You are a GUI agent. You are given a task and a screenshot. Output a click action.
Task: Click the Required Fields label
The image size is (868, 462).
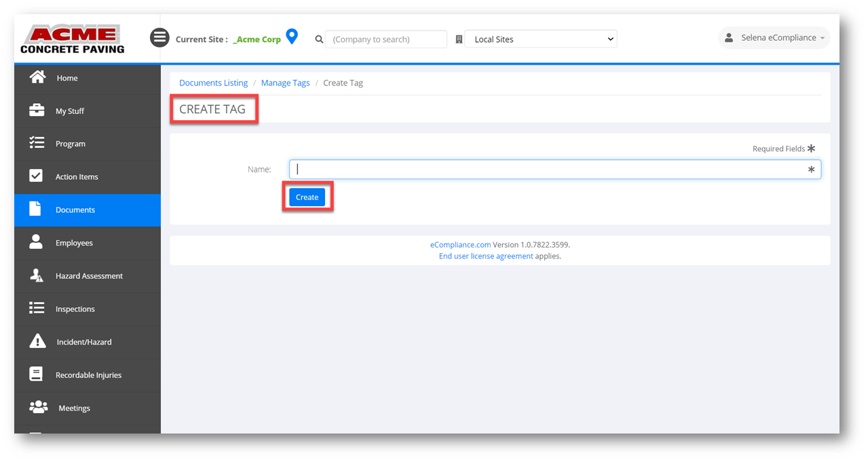click(x=778, y=149)
